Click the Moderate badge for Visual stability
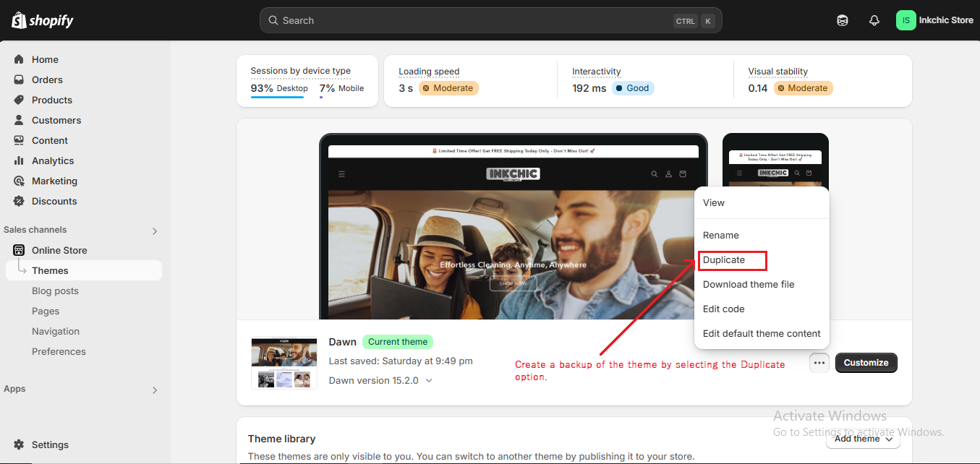This screenshot has width=980, height=464. [804, 88]
